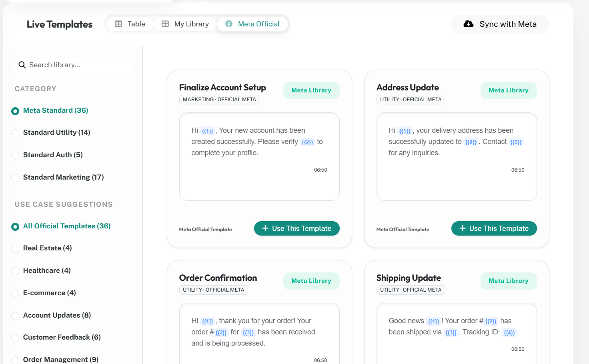Click the Meta Official Facebook icon

229,24
